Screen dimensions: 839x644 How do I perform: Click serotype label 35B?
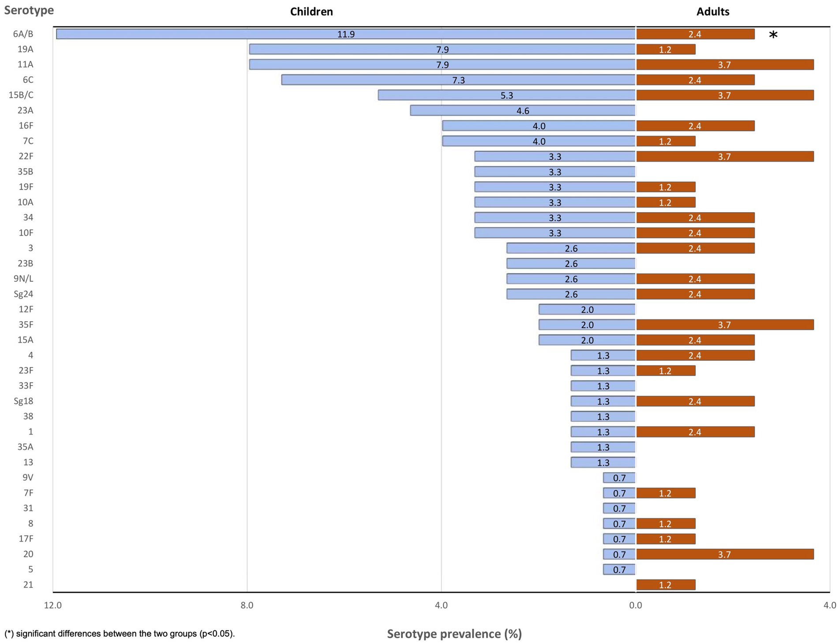[25, 172]
